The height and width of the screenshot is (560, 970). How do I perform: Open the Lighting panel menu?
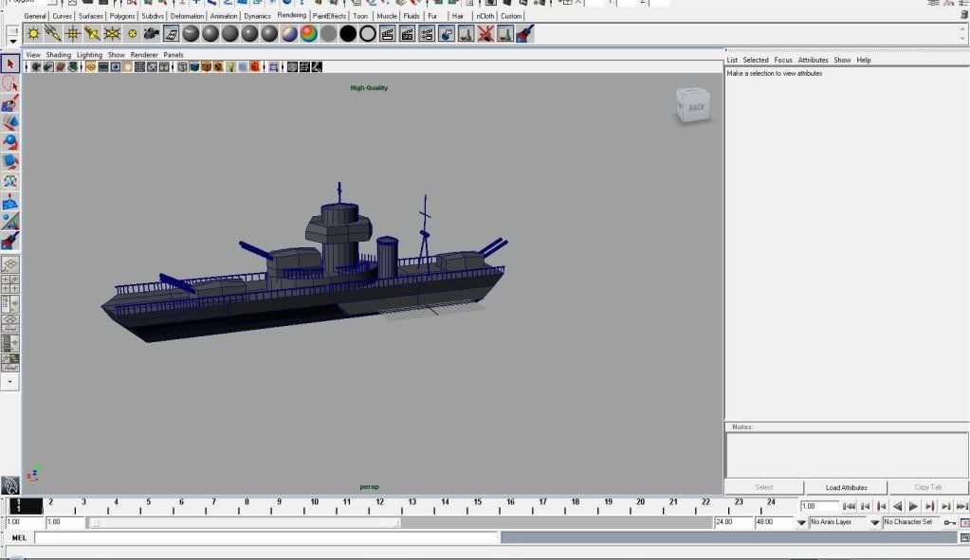click(89, 55)
